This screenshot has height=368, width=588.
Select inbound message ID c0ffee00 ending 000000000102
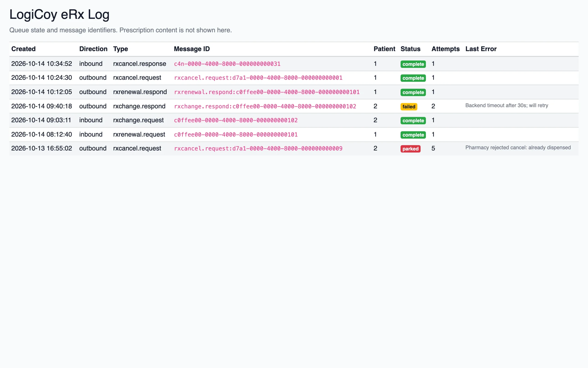pos(236,120)
